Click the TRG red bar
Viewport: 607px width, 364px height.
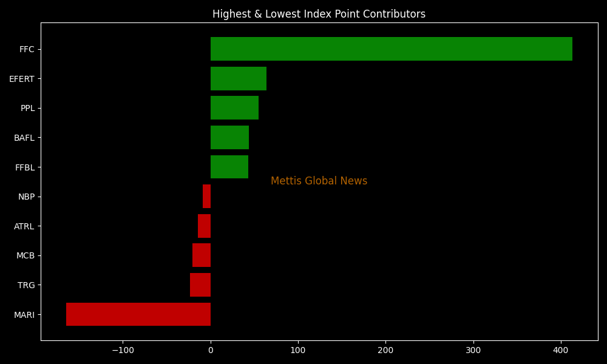(x=200, y=285)
